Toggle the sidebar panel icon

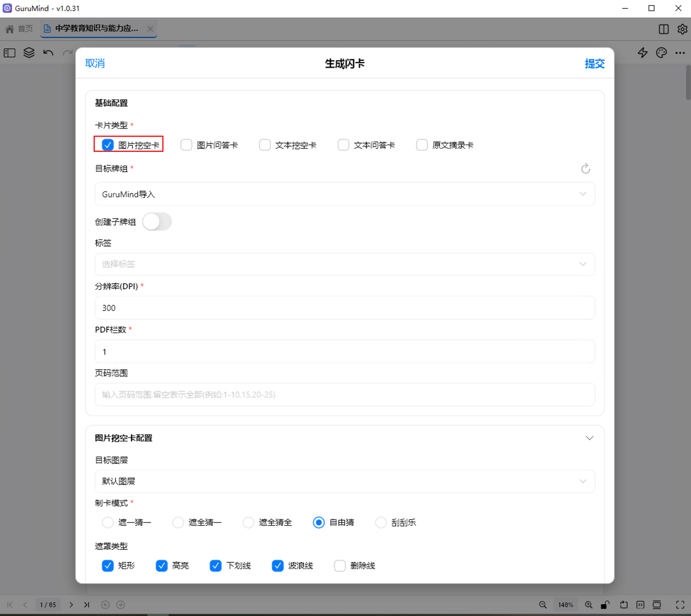coord(10,53)
